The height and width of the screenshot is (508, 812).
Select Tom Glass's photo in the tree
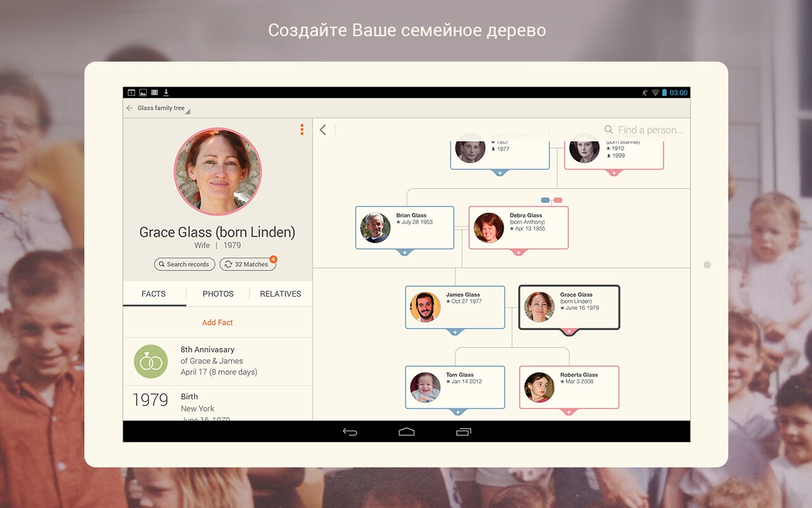tap(425, 387)
